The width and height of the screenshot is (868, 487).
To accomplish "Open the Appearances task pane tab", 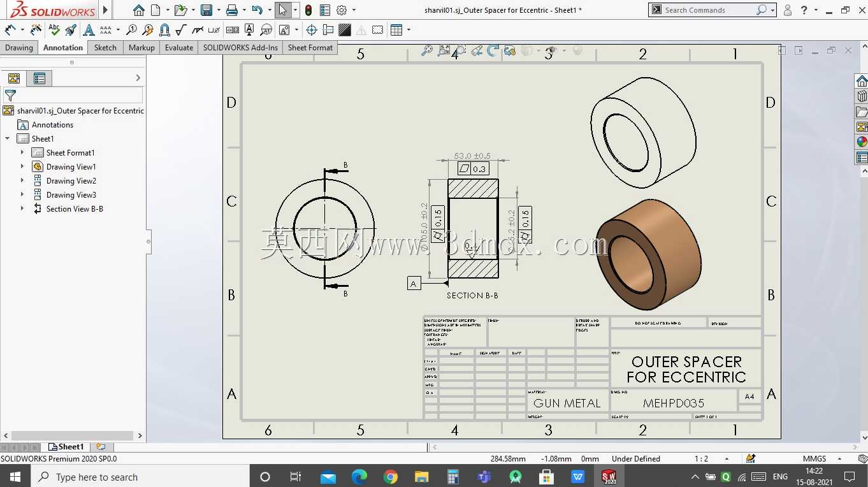I will (x=862, y=142).
